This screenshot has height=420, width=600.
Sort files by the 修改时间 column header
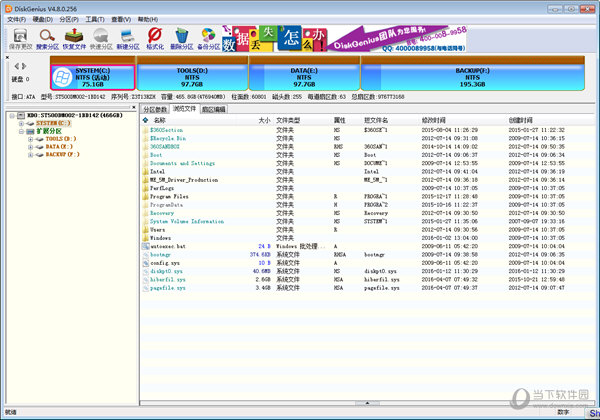[x=434, y=119]
